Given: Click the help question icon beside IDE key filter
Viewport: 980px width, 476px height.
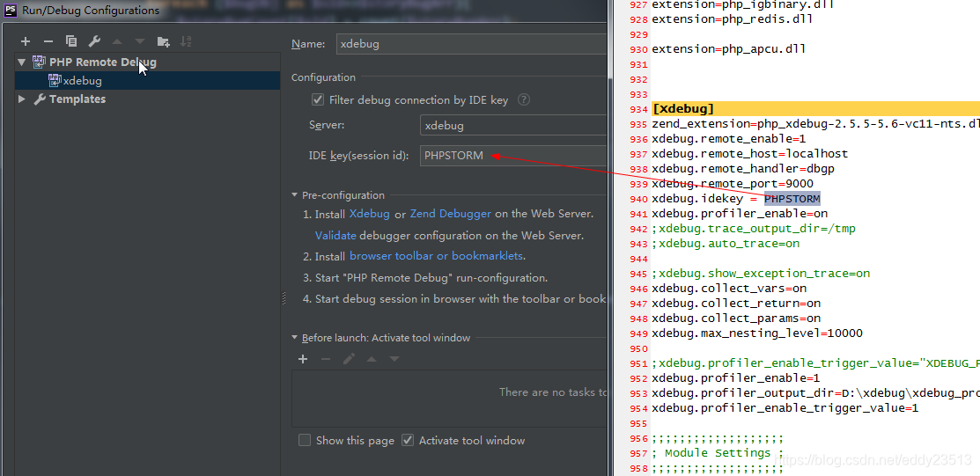Looking at the screenshot, I should [524, 100].
